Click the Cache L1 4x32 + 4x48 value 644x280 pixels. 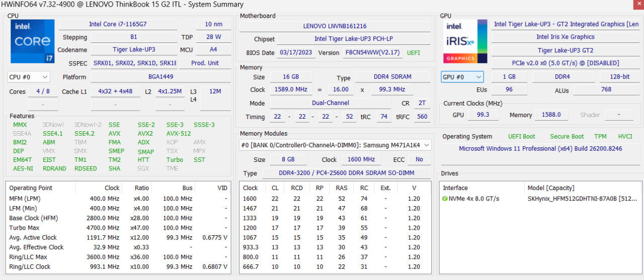(115, 91)
